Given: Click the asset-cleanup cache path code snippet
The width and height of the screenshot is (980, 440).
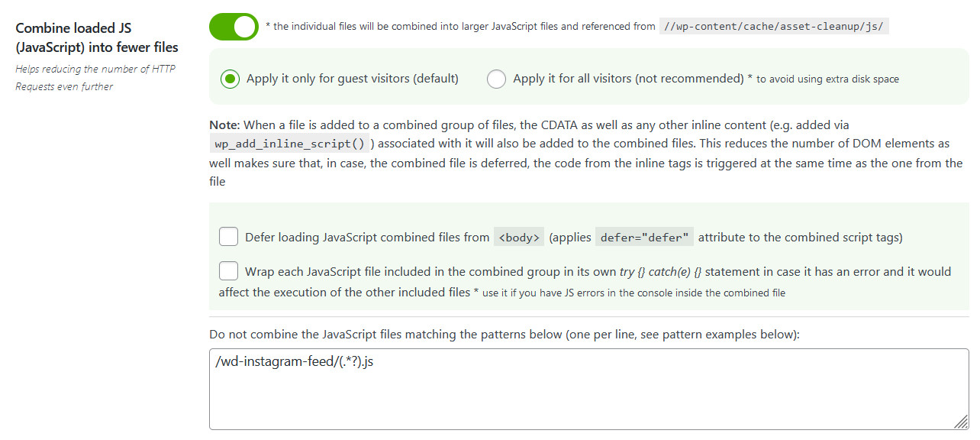Looking at the screenshot, I should point(774,26).
